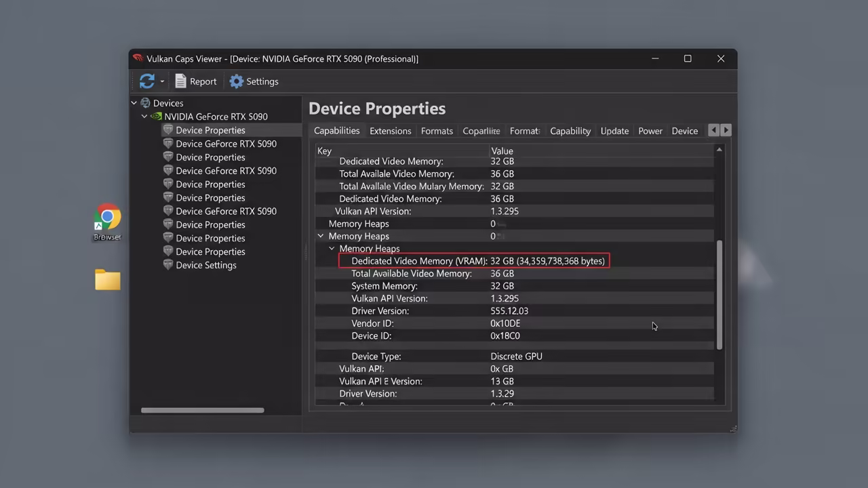This screenshot has width=868, height=488.
Task: Click the 13 GB value
Action: [x=502, y=382]
